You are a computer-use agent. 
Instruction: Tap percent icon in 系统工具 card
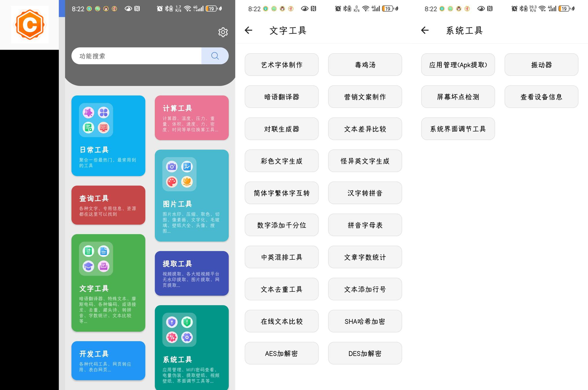(172, 337)
